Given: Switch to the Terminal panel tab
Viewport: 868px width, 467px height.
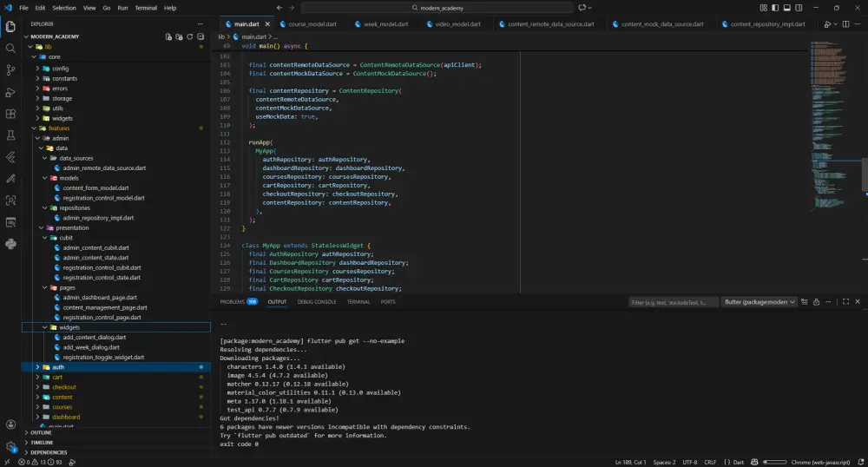Looking at the screenshot, I should pos(358,301).
